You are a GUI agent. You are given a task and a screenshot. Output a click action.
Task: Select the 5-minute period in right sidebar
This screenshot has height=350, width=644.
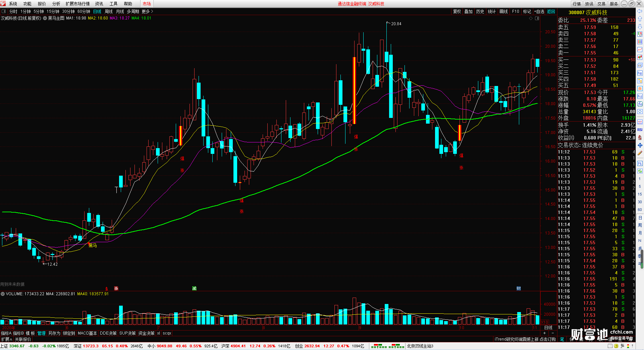point(640,187)
